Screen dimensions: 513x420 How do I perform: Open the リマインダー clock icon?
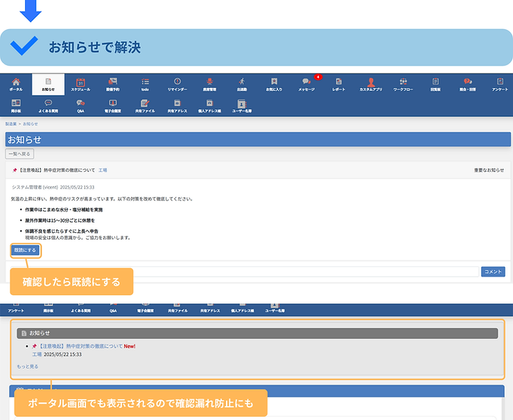(177, 84)
